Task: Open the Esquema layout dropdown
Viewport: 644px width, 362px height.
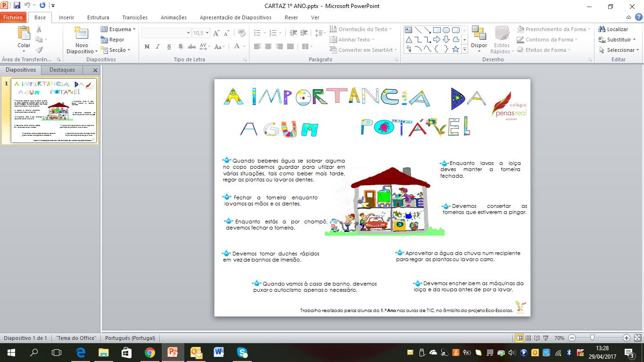Action: pos(118,29)
